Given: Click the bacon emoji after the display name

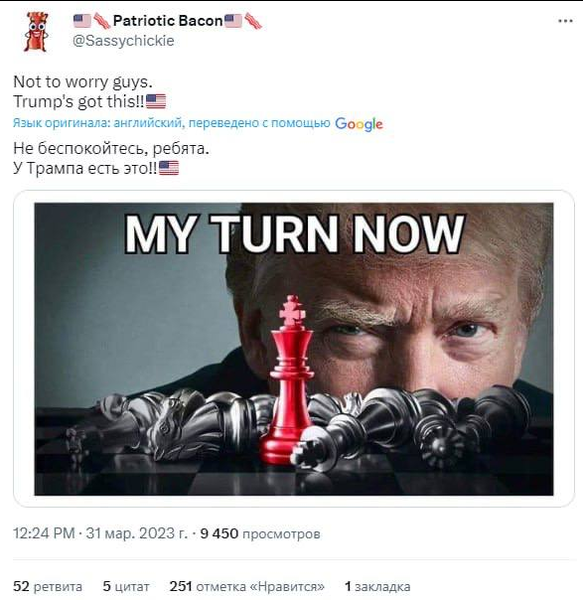Looking at the screenshot, I should tap(253, 21).
